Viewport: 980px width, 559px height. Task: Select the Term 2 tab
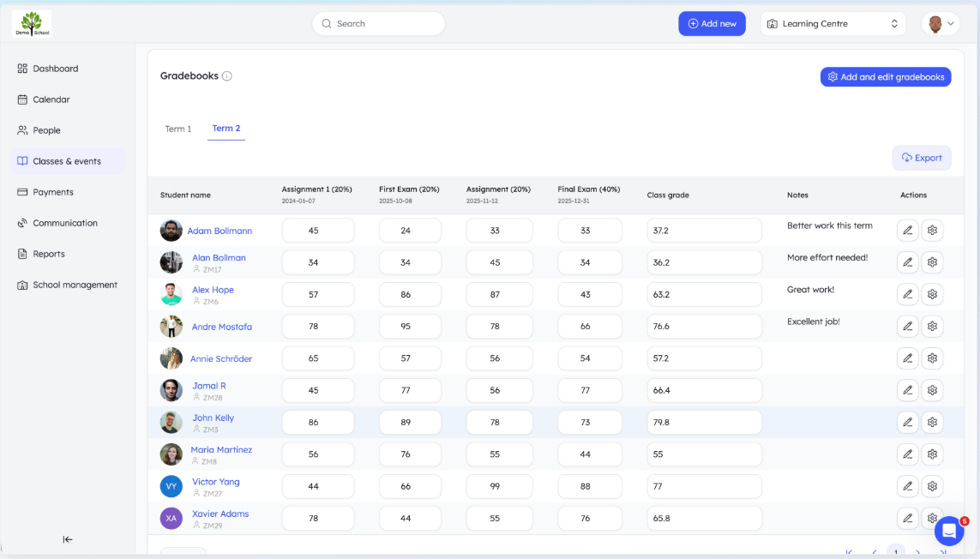pos(225,128)
